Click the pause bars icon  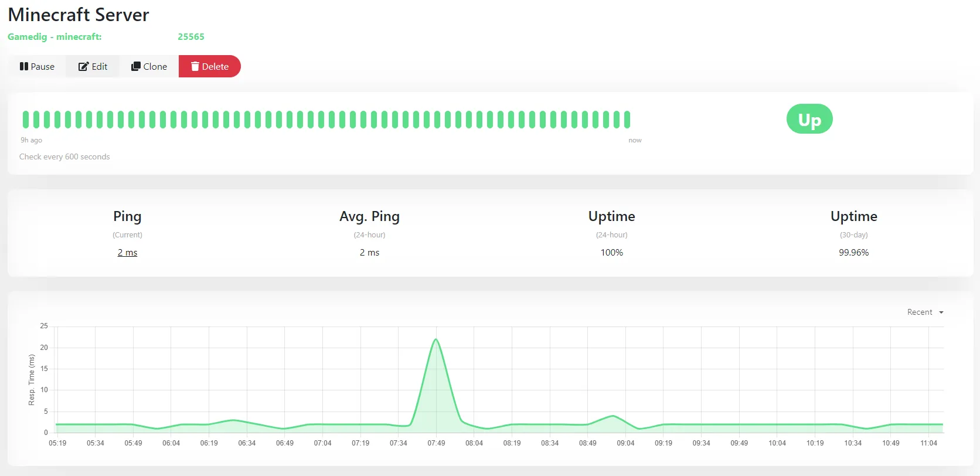click(24, 66)
